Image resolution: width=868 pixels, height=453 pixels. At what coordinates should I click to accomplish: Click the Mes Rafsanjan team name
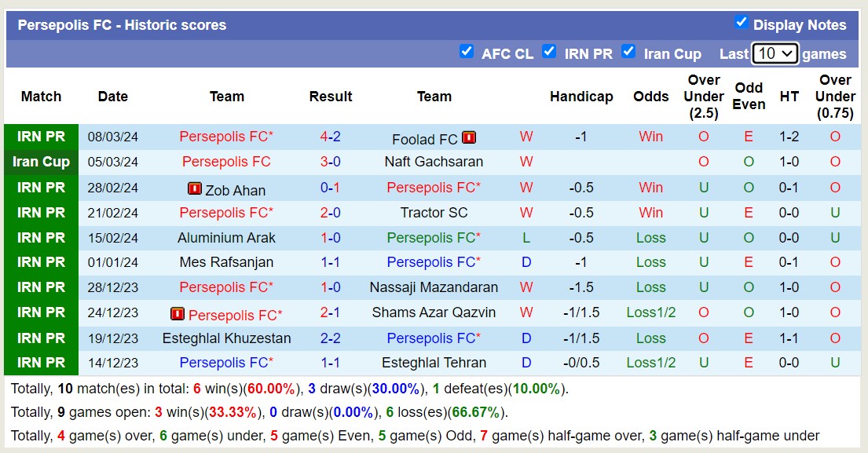pyautogui.click(x=227, y=263)
